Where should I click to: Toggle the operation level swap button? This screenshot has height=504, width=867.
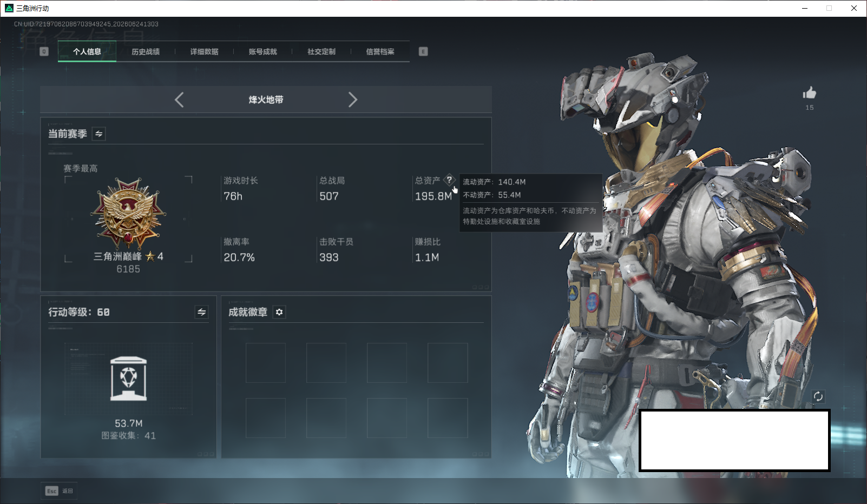point(201,312)
